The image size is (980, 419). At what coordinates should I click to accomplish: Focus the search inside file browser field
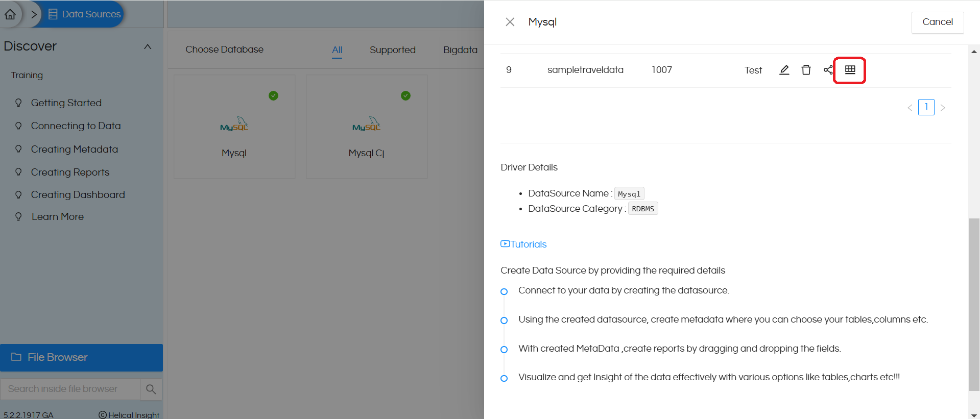[x=70, y=389]
